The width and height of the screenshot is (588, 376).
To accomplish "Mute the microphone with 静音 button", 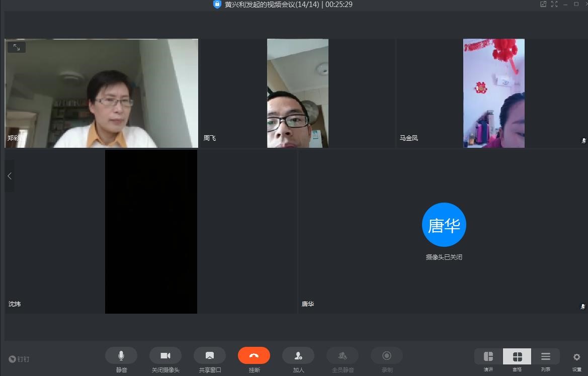I will (121, 356).
